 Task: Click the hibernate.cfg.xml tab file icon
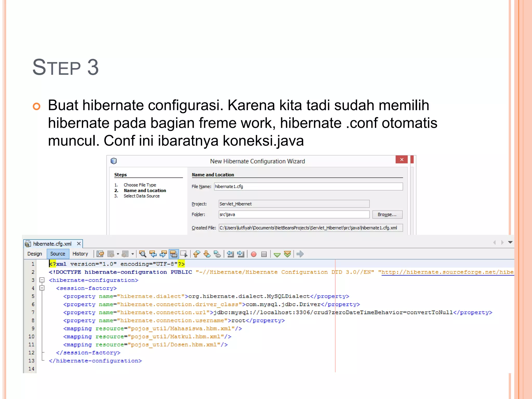(x=28, y=244)
